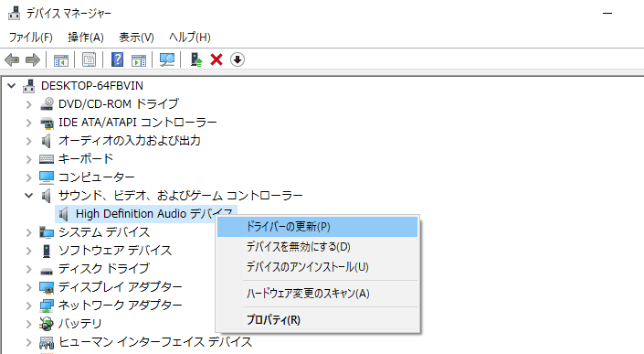Choose プロパティ(R) from context menu
644x354 pixels.
point(317,320)
